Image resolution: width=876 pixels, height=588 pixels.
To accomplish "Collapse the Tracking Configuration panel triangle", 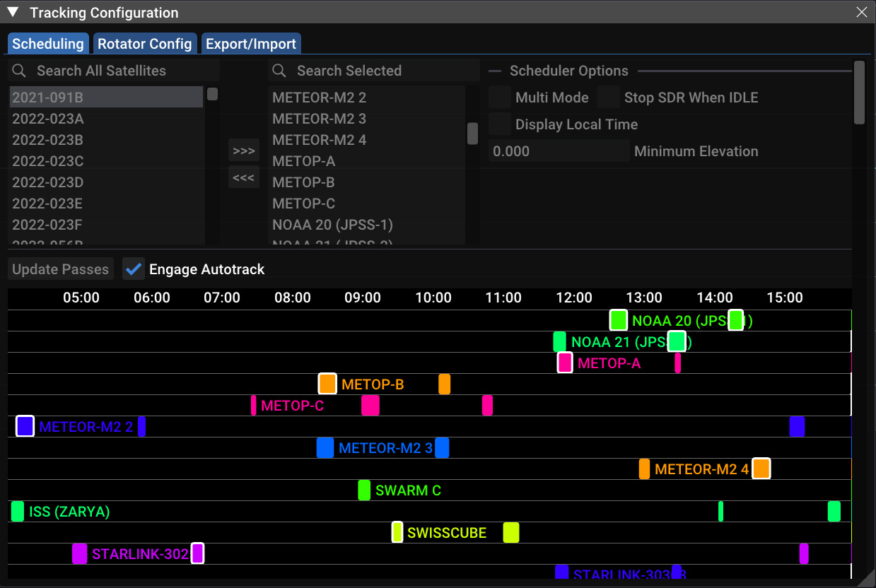I will (13, 12).
